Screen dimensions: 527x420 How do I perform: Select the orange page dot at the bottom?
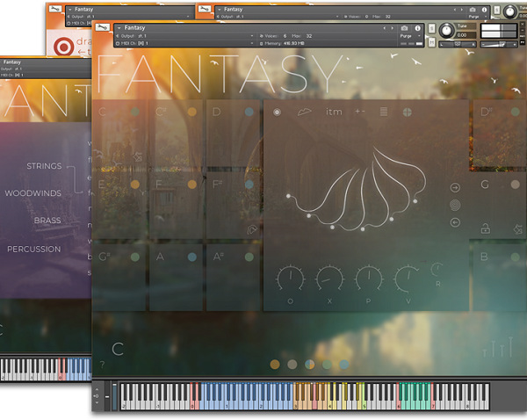[x=275, y=365]
